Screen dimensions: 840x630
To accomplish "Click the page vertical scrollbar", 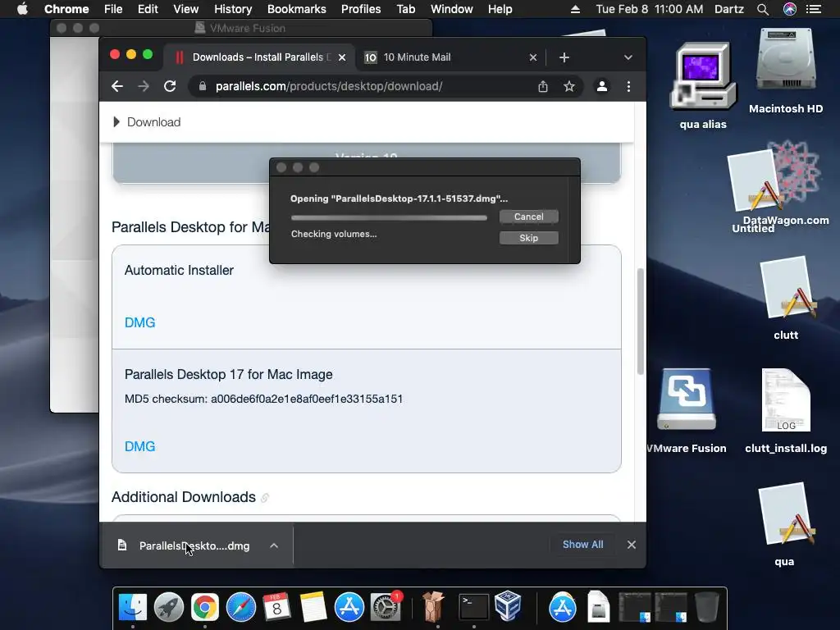I will [640, 322].
